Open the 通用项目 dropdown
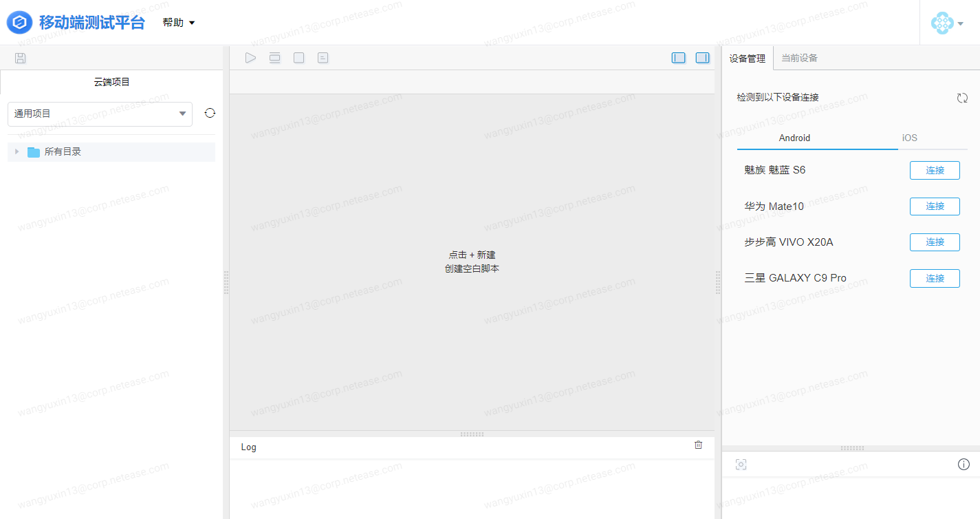This screenshot has width=980, height=519. point(100,114)
